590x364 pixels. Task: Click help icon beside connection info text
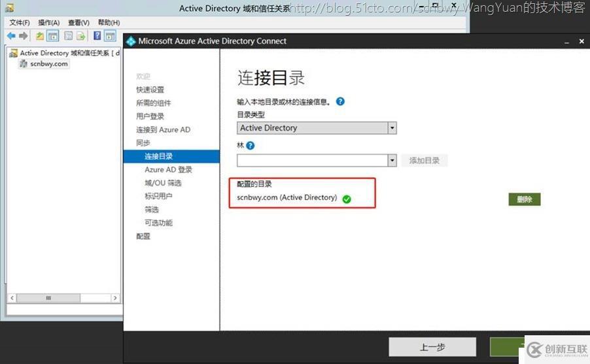click(340, 102)
